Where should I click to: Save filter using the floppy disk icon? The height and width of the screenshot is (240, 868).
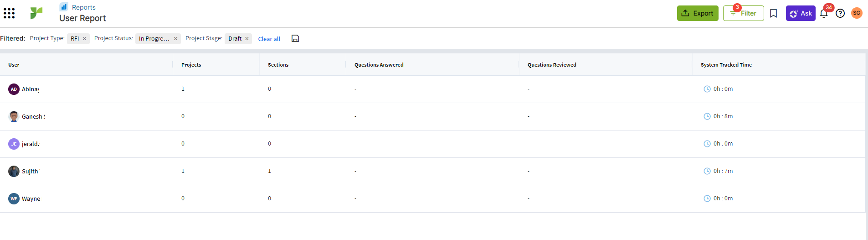coord(295,38)
